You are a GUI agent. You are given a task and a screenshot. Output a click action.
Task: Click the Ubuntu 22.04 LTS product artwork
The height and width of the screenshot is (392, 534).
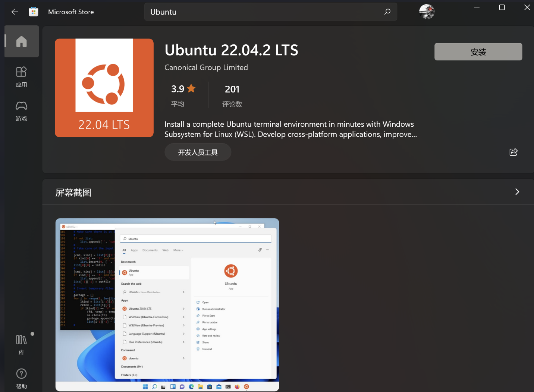pos(104,88)
